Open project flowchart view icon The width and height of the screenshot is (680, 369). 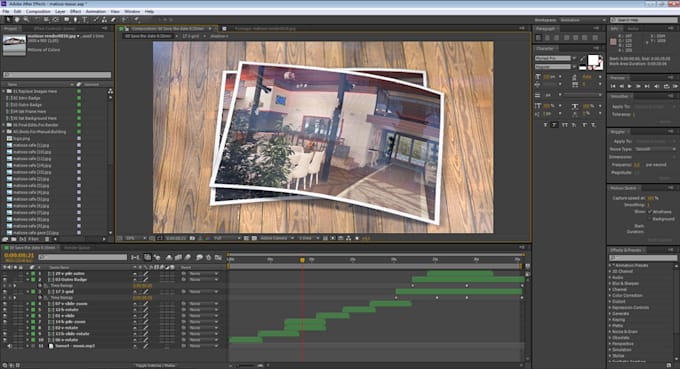[x=111, y=91]
